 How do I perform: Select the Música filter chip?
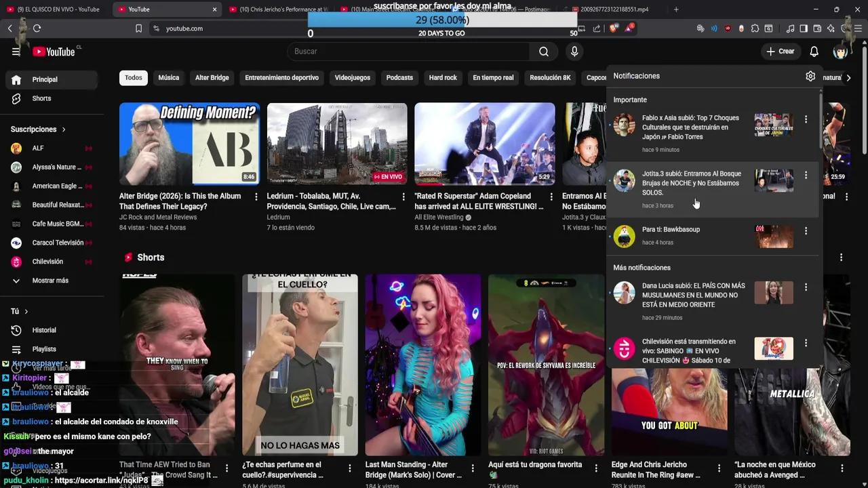tap(169, 78)
